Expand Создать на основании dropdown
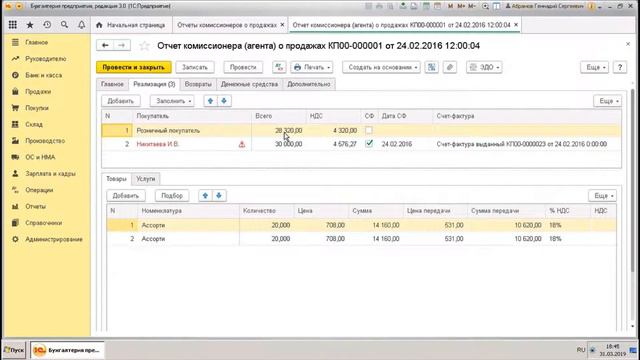This screenshot has width=640, height=360. click(381, 67)
